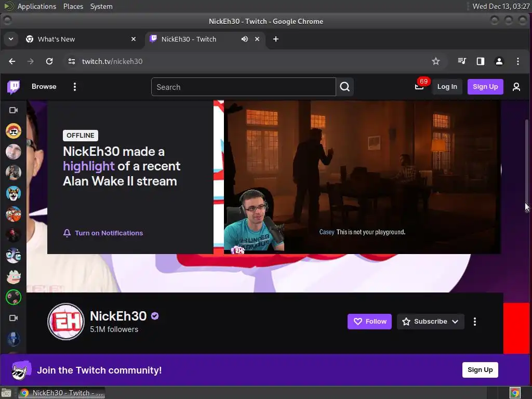Click the Log In button
This screenshot has height=399, width=532.
tap(447, 87)
